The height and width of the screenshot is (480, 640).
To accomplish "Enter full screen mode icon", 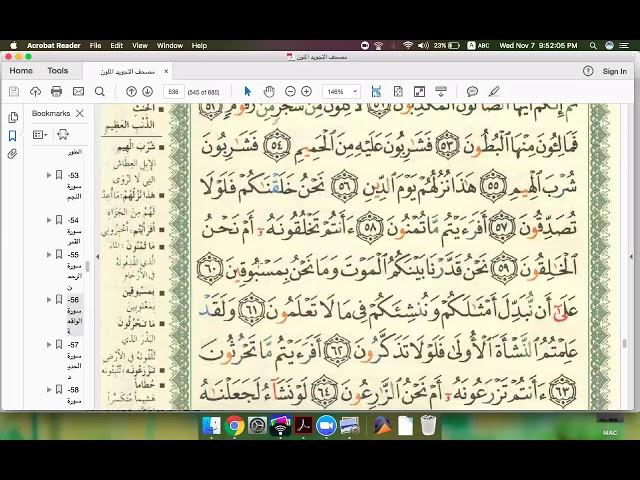I will point(419,91).
